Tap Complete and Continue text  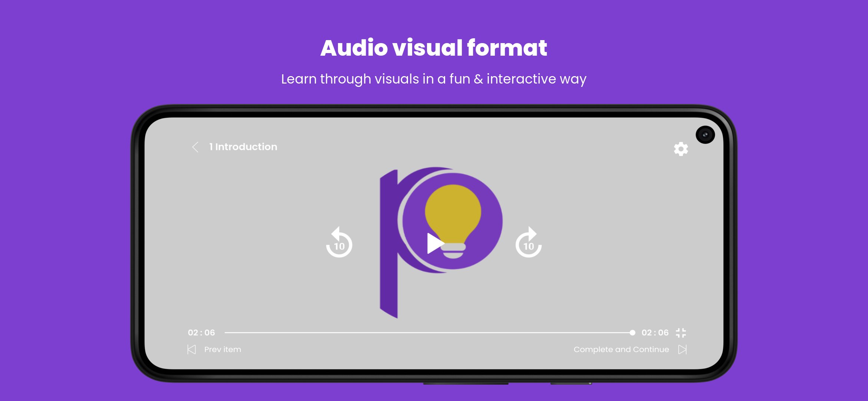click(x=621, y=349)
